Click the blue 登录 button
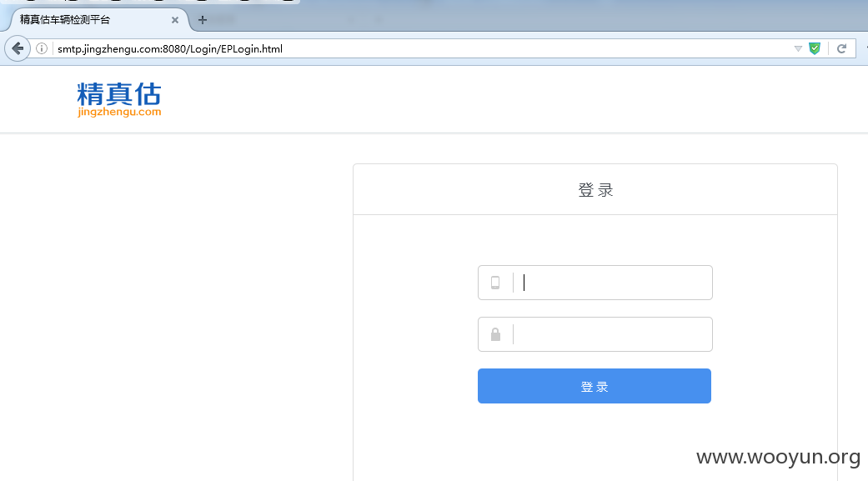The height and width of the screenshot is (481, 868). coord(594,386)
